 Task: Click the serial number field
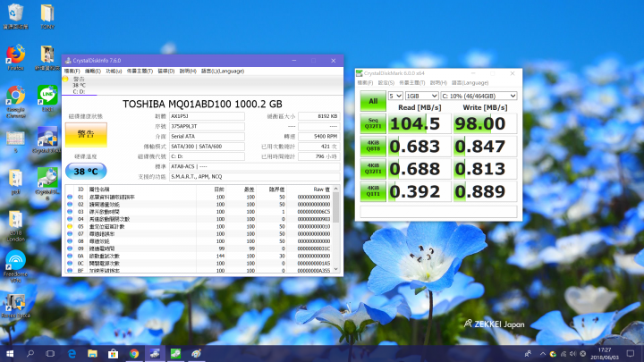[207, 126]
